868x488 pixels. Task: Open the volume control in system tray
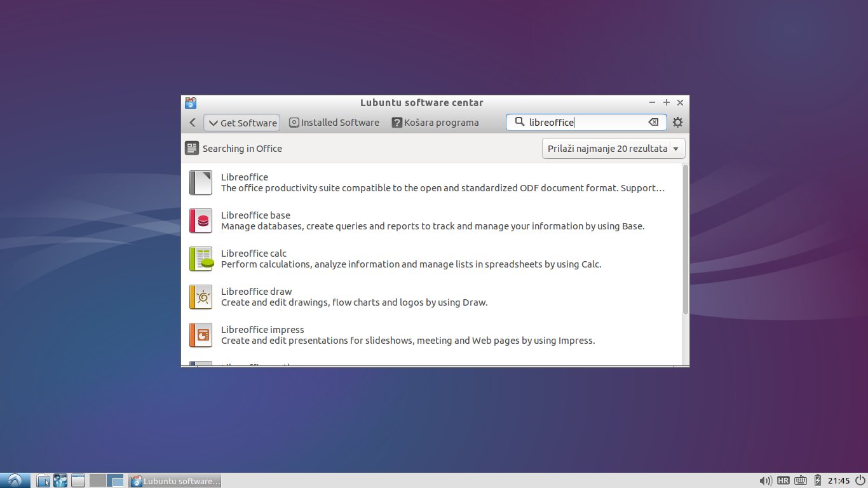point(766,480)
